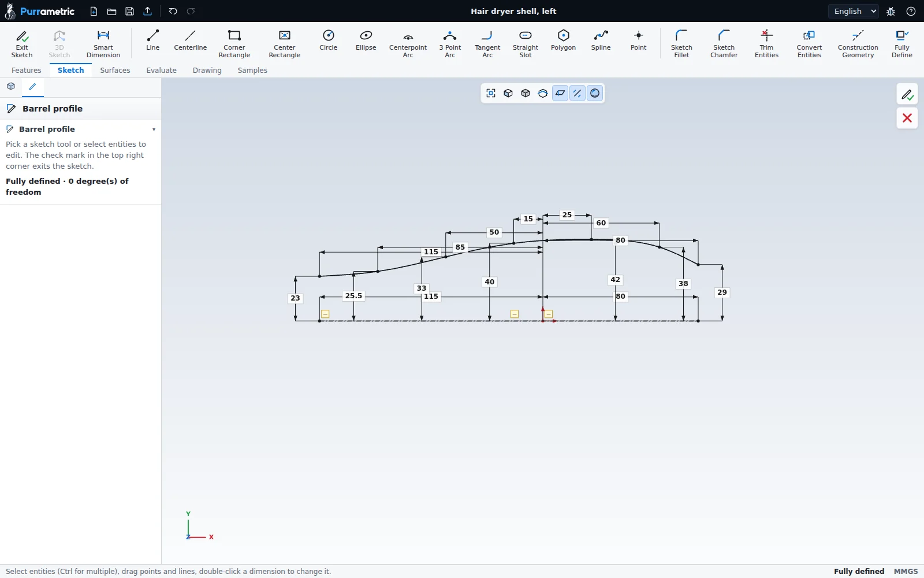The width and height of the screenshot is (924, 578).
Task: Toggle the sphere appearance button in view toolbar
Action: click(x=595, y=93)
